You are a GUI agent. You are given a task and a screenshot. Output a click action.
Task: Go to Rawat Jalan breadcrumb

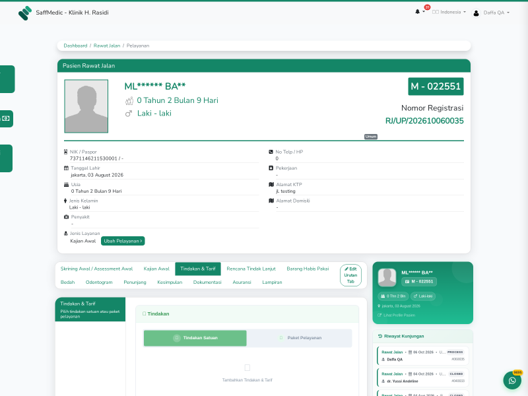107,46
